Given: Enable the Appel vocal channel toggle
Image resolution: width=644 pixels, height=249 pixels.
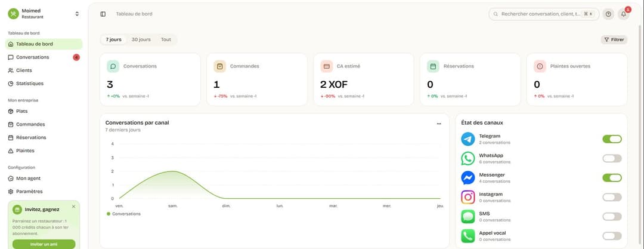Looking at the screenshot, I should [x=612, y=236].
